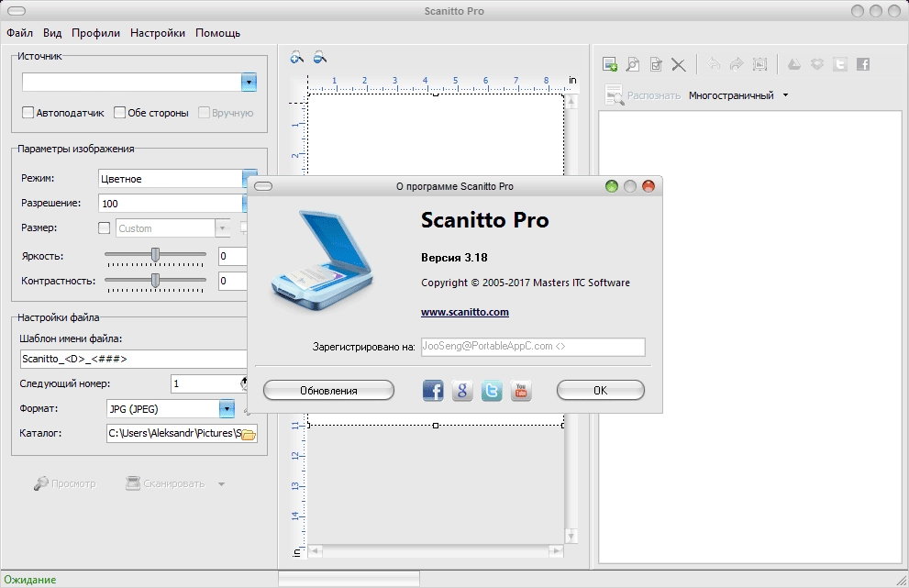Click the Каталог path field
The width and height of the screenshot is (909, 588).
point(174,433)
